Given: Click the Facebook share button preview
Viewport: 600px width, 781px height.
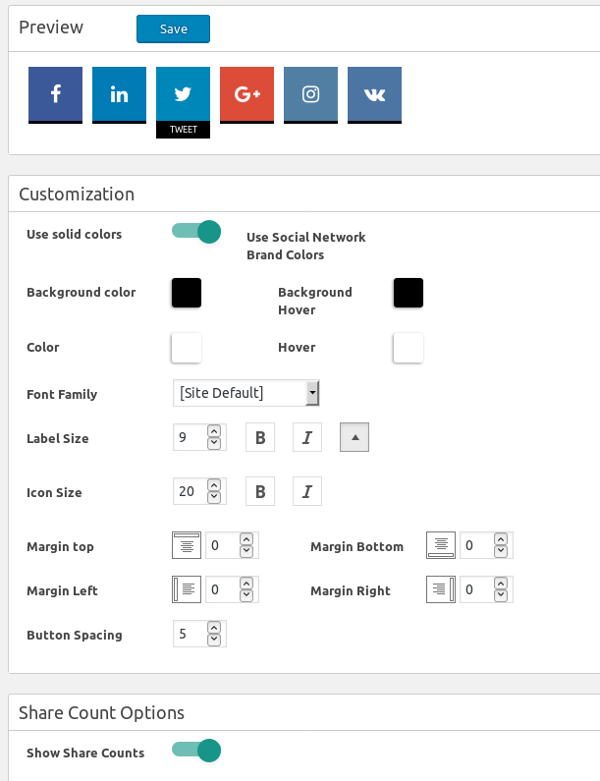Looking at the screenshot, I should pos(55,95).
